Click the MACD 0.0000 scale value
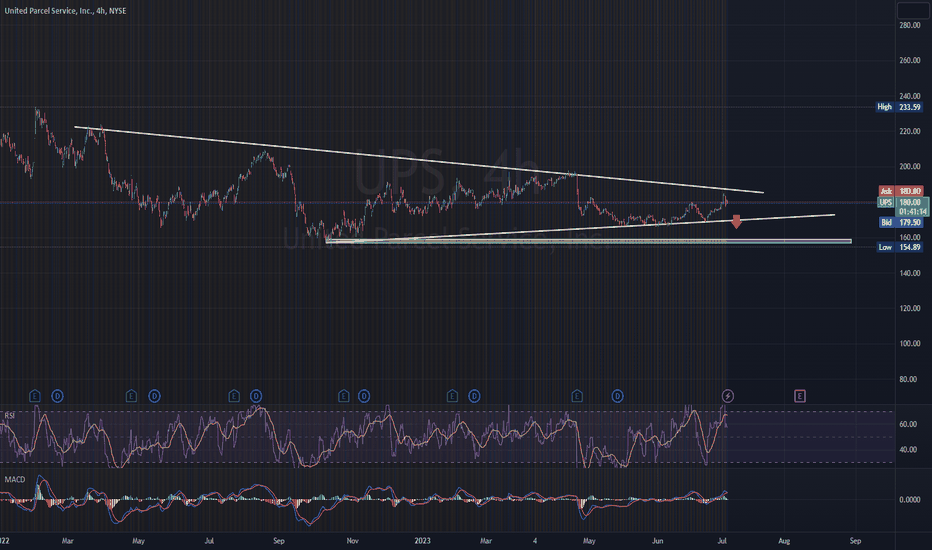The height and width of the screenshot is (550, 932). point(909,500)
